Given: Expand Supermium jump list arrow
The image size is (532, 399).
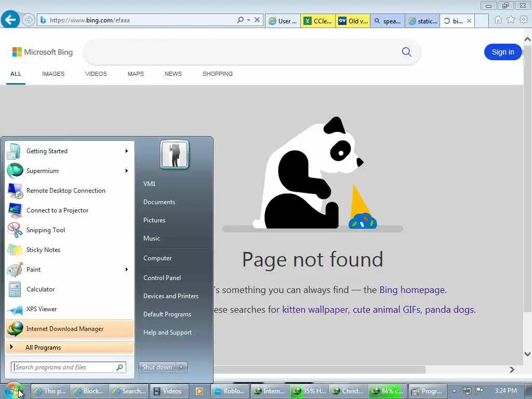Looking at the screenshot, I should pyautogui.click(x=127, y=170).
